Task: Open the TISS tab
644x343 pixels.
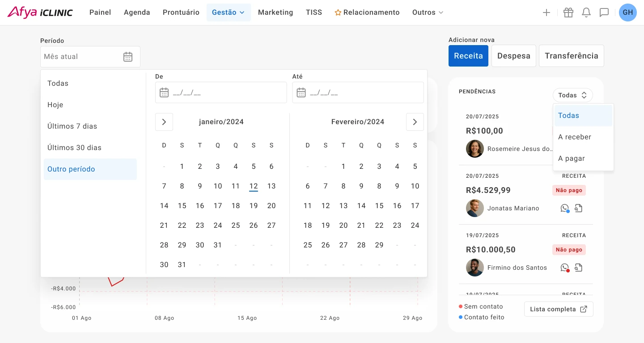Action: click(314, 13)
